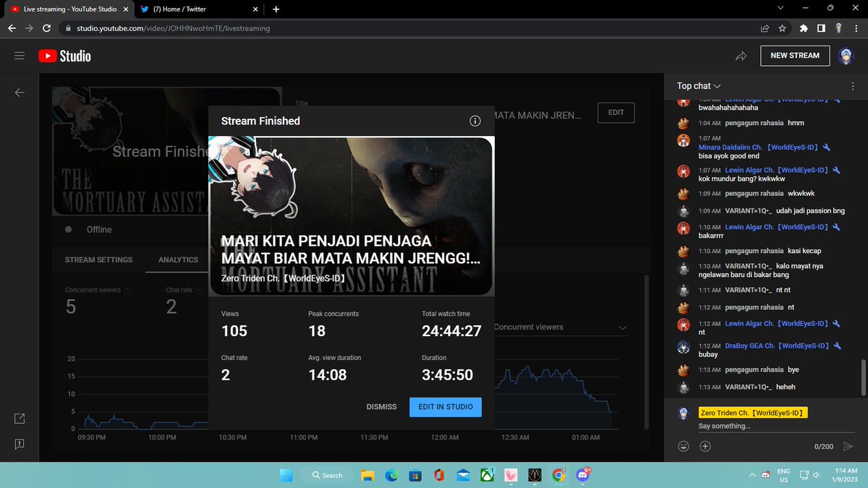The height and width of the screenshot is (488, 868).
Task: Click the Windows Start button
Action: point(286,475)
